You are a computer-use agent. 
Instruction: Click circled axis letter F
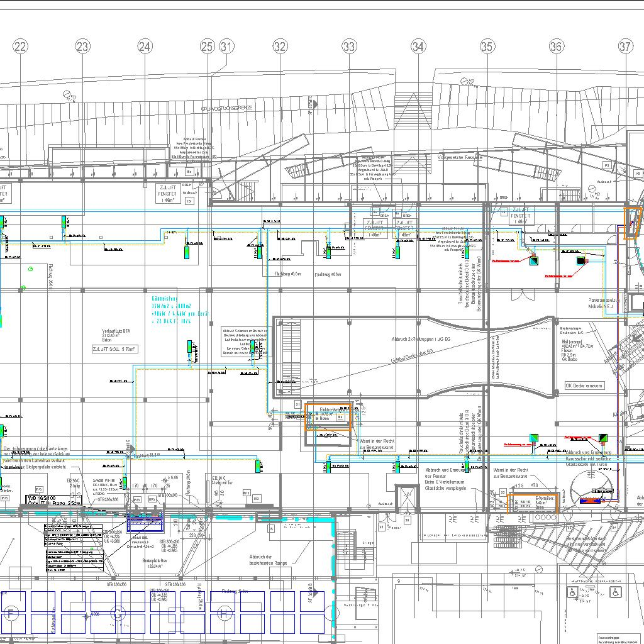tap(11, 614)
